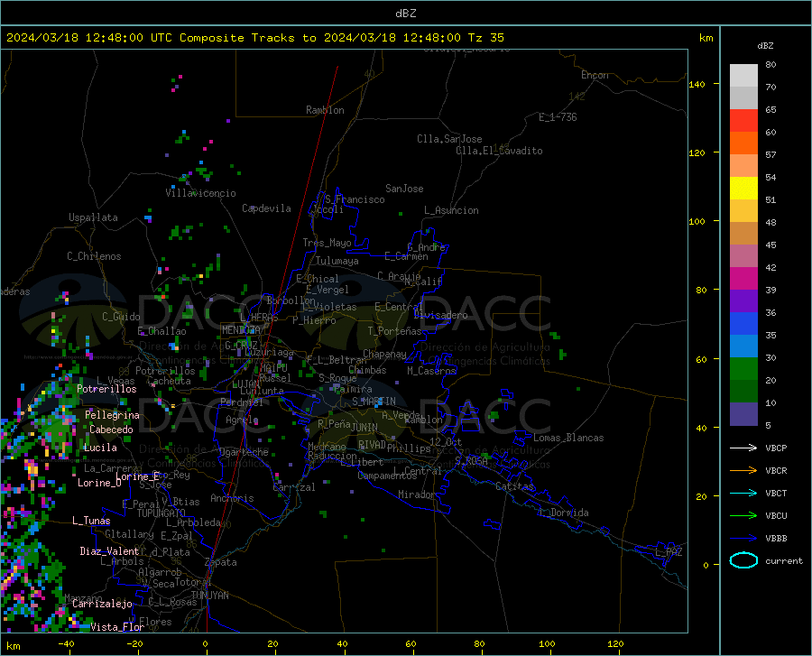812x656 pixels.
Task: Click the Chapanay map label
Action: click(x=384, y=354)
